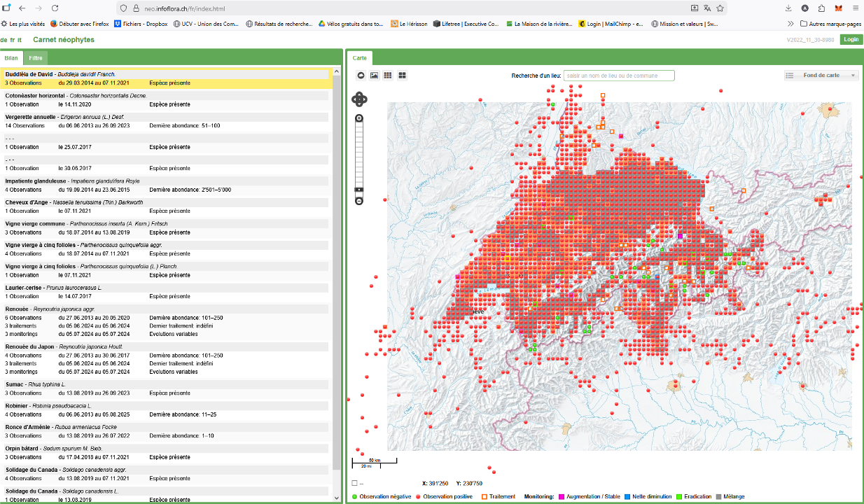Screen dimensions: 864x504
Task: Open the Fond de carte dropdown
Action: pyautogui.click(x=821, y=76)
